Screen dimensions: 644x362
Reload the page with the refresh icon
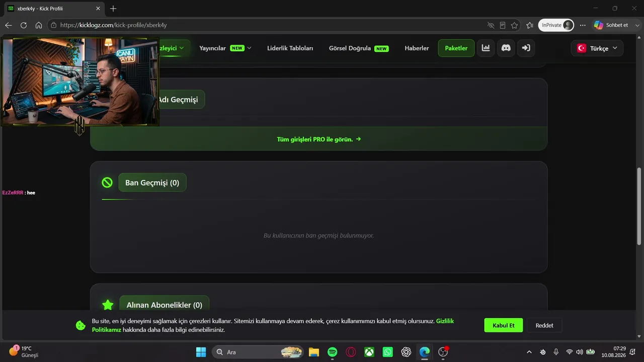click(x=24, y=25)
